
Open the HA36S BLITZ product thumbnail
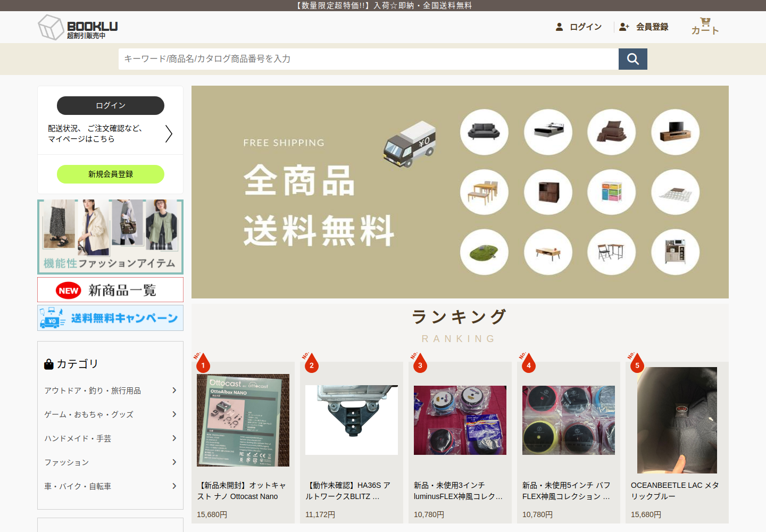352,420
